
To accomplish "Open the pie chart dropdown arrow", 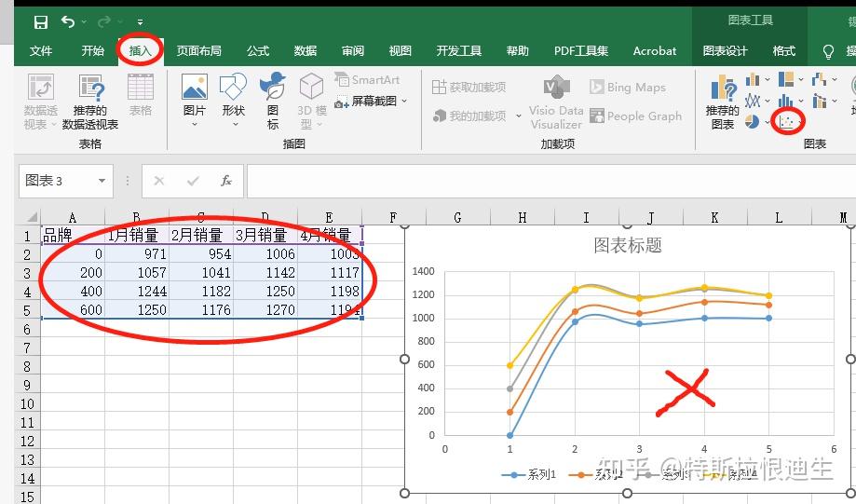I will click(x=767, y=122).
